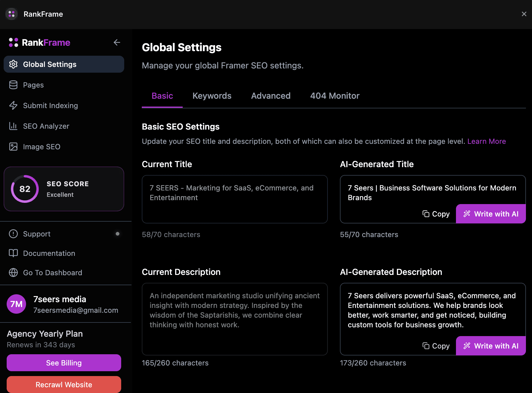Click the Global Settings page heading
This screenshot has height=393, width=532.
[x=181, y=47]
